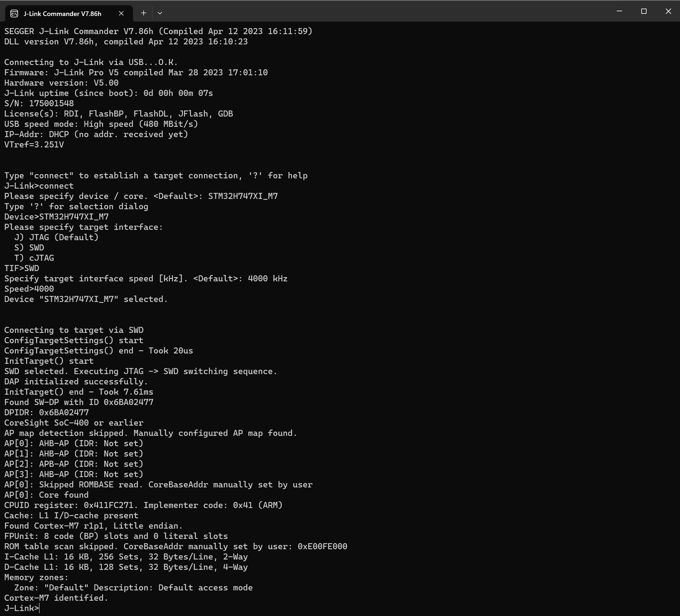Click the DPIDR: 0x6BA02477 line

click(47, 412)
